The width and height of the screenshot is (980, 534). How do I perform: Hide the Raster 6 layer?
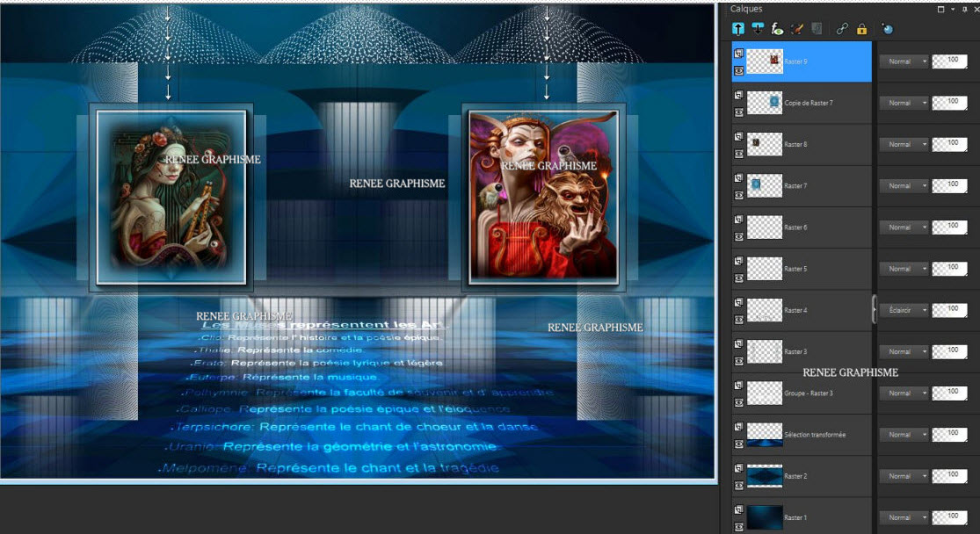click(x=739, y=237)
